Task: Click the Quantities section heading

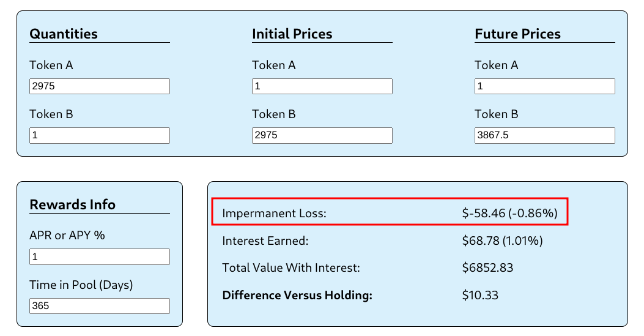Action: tap(64, 34)
